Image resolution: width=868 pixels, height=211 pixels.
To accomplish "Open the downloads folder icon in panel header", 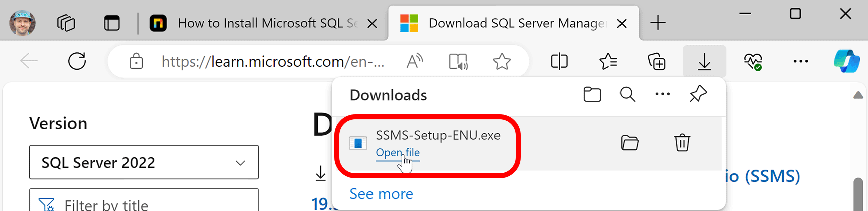I will [x=592, y=94].
